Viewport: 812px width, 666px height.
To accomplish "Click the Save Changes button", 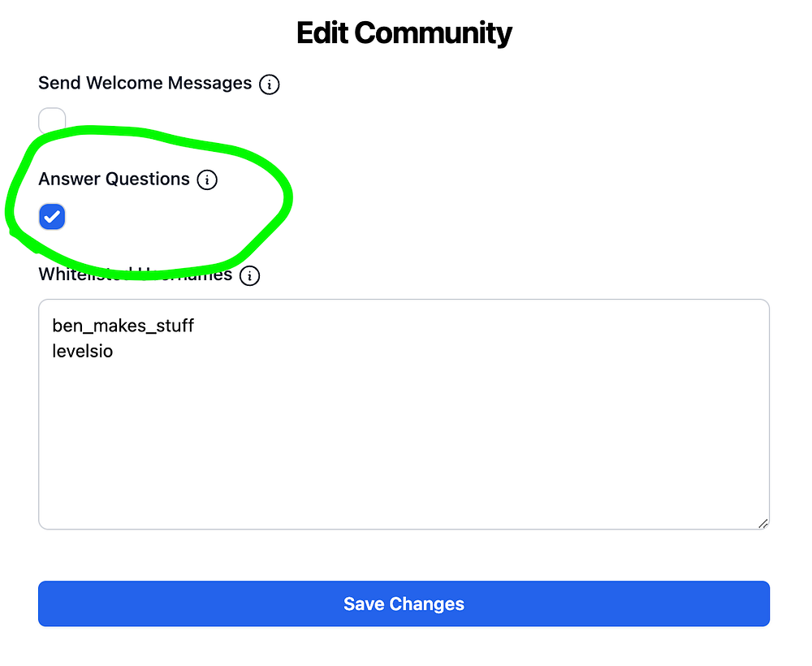I will [404, 603].
